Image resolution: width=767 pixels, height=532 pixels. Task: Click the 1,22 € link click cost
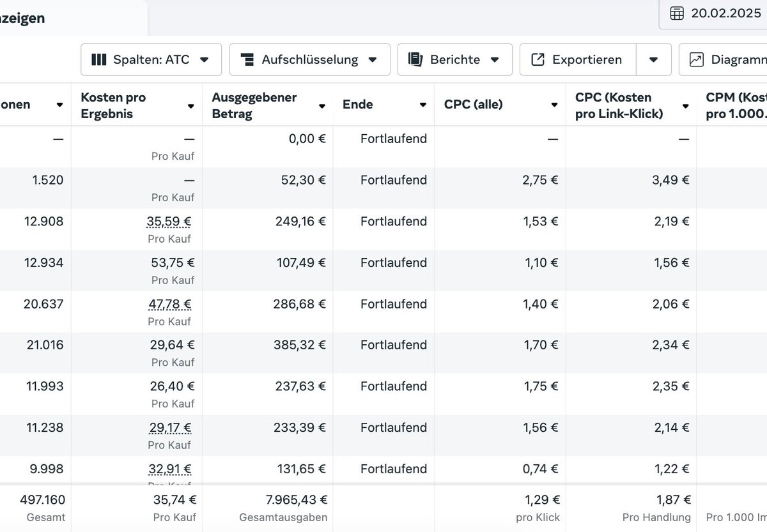(672, 468)
